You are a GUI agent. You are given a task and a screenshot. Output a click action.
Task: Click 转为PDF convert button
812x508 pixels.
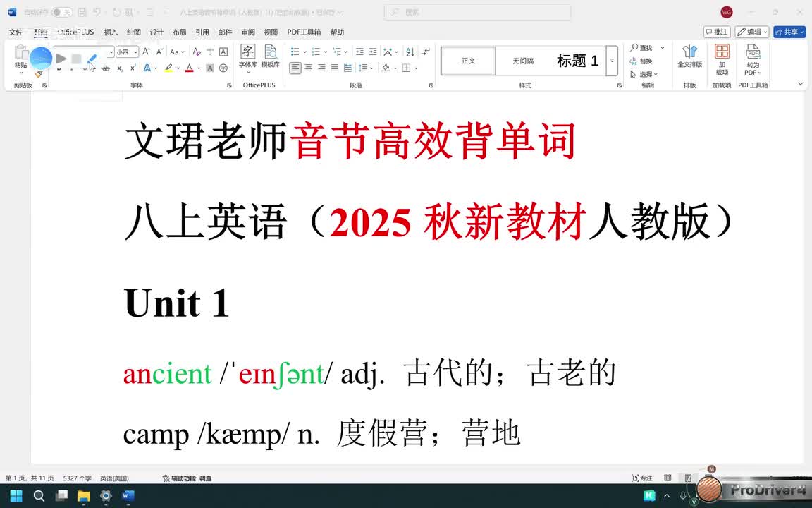pyautogui.click(x=753, y=59)
